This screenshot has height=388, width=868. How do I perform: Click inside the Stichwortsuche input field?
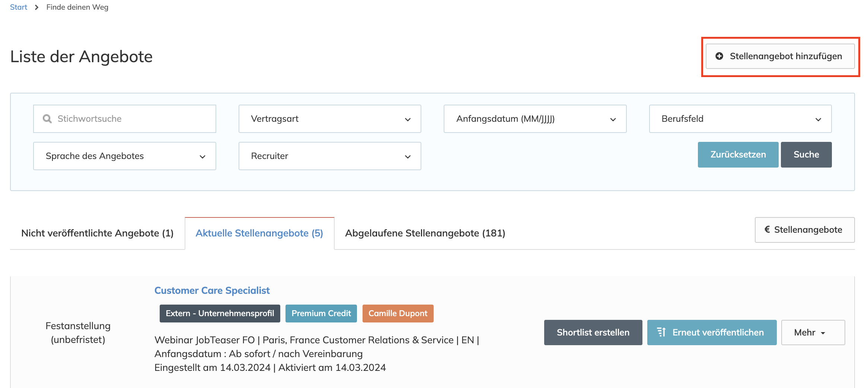[123, 118]
